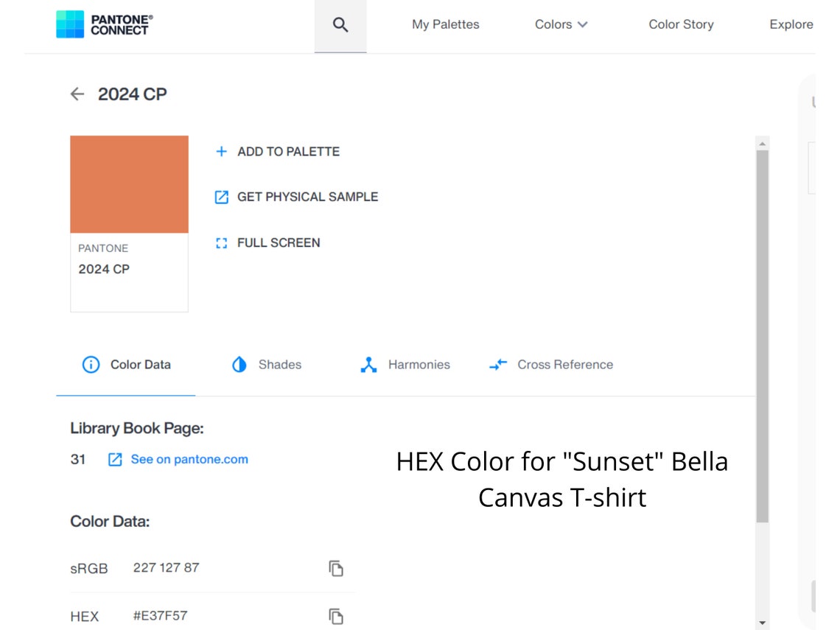
Task: Select the orange 2024 CP color swatch
Action: (129, 184)
